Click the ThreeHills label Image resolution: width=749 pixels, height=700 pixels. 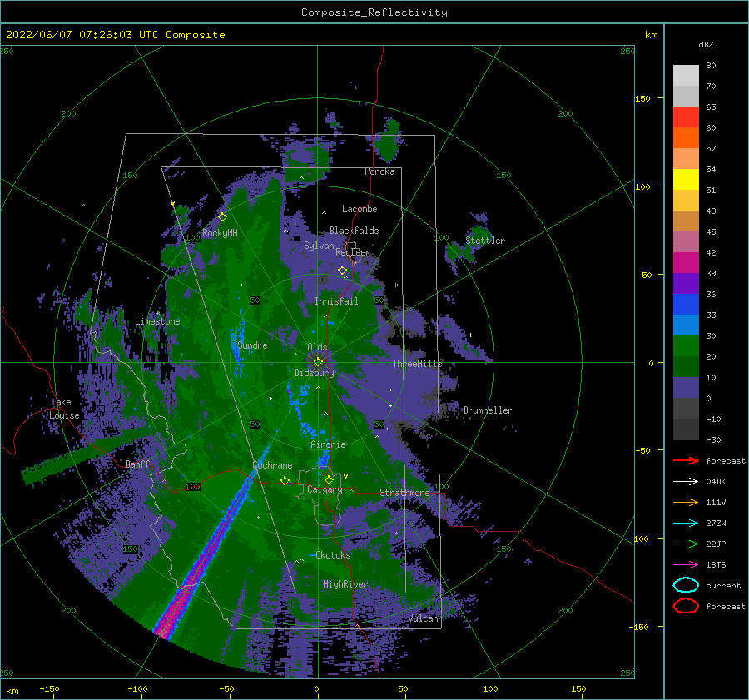click(x=418, y=364)
